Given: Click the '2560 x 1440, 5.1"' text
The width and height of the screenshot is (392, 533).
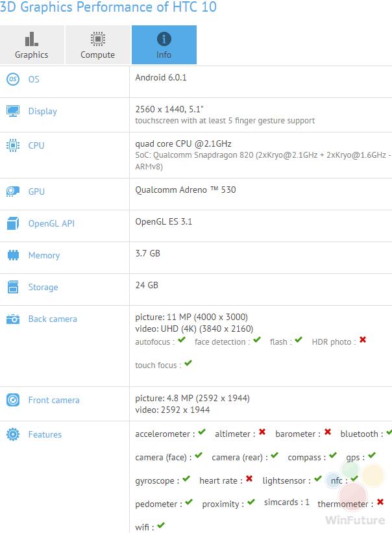Looking at the screenshot, I should 169,110.
